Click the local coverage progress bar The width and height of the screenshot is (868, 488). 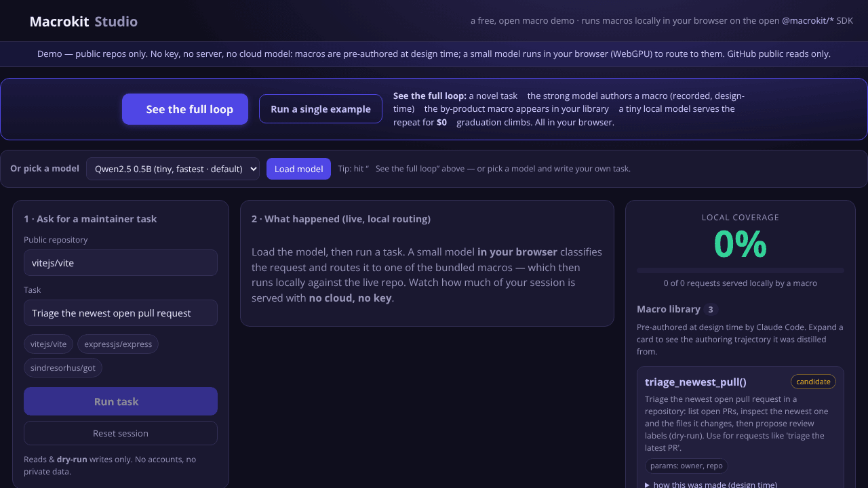pyautogui.click(x=741, y=270)
